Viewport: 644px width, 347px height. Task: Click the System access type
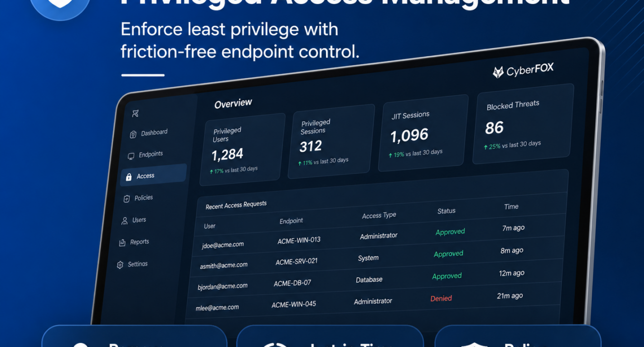[368, 258]
